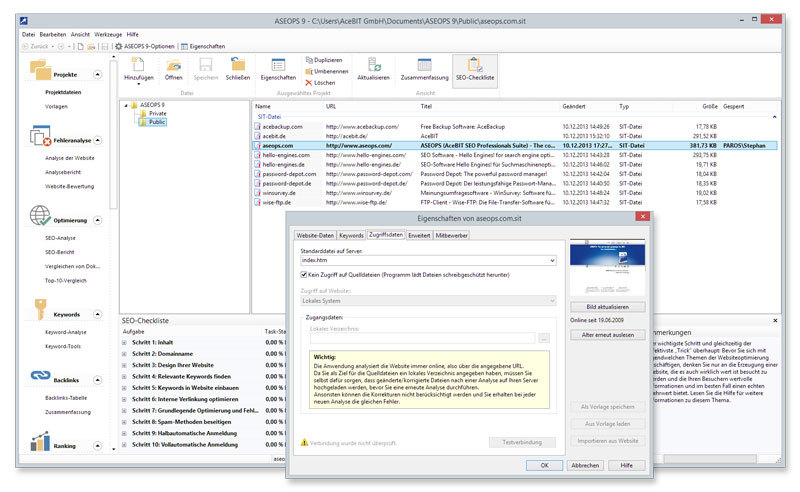Image resolution: width=800 pixels, height=492 pixels.
Task: Collapse the Projekte sidebar section
Action: (97, 75)
